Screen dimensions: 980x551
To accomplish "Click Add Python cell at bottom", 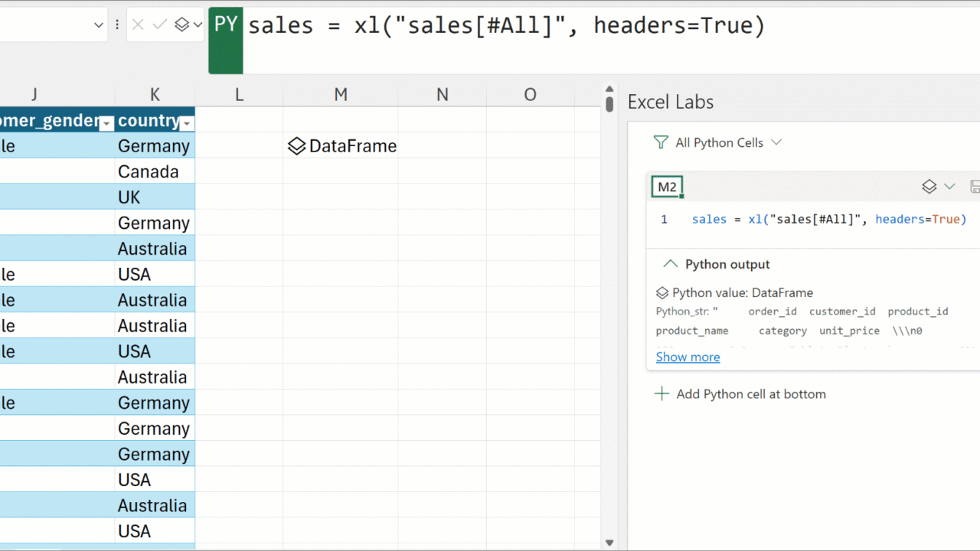I will [x=750, y=394].
